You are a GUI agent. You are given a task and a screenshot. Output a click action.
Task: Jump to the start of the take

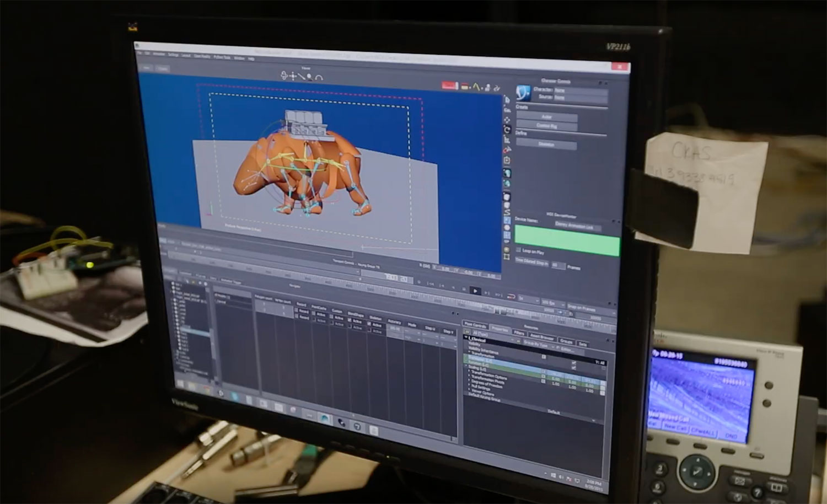click(430, 283)
